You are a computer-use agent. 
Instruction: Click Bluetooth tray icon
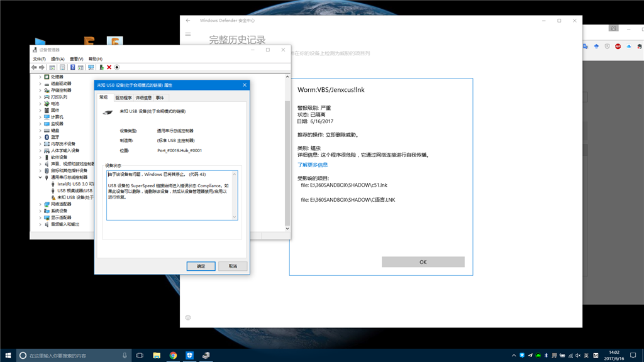pyautogui.click(x=547, y=356)
